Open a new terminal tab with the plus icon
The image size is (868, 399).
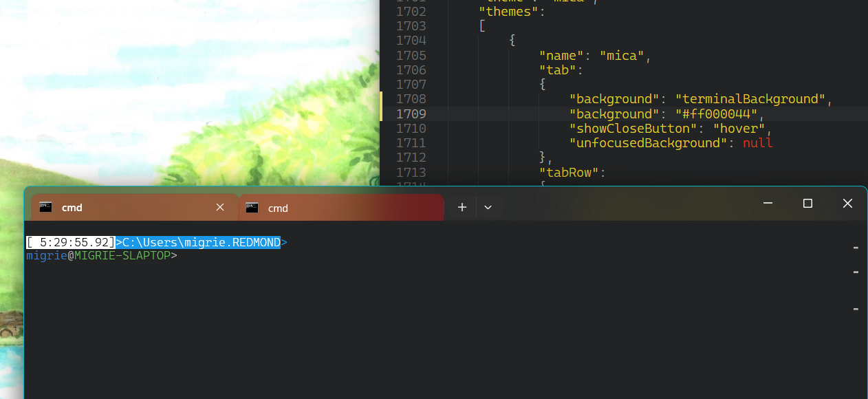click(x=462, y=206)
